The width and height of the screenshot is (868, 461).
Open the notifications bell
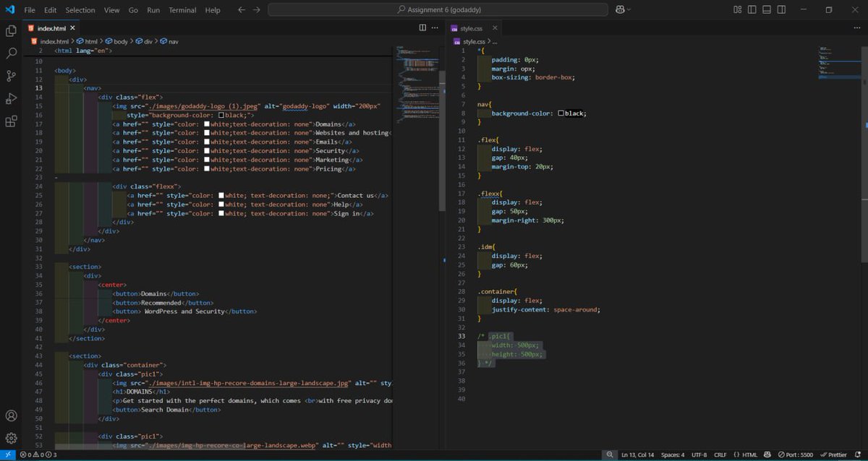[x=858, y=455]
